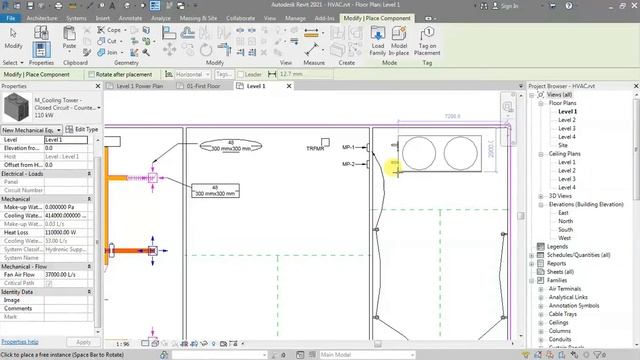The height and width of the screenshot is (360, 640).
Task: Open the family type selector dropdown
Action: coord(99,108)
